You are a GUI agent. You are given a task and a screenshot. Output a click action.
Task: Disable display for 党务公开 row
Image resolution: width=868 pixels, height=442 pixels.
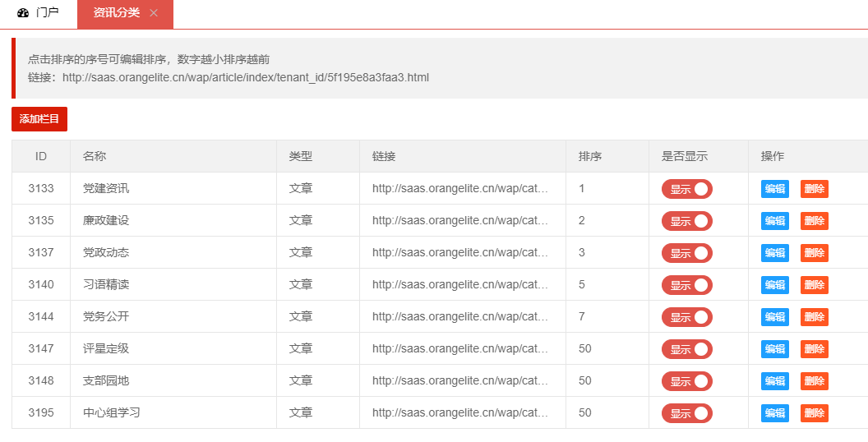click(x=686, y=317)
